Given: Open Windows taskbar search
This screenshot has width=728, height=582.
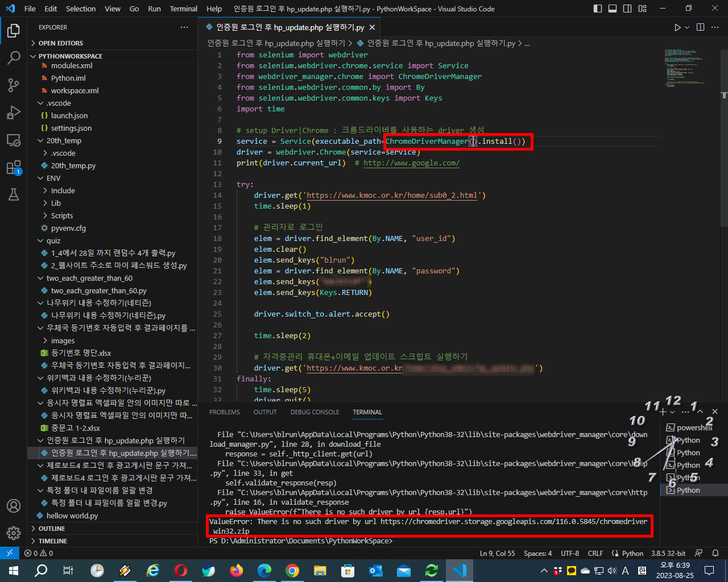Looking at the screenshot, I should tap(41, 571).
